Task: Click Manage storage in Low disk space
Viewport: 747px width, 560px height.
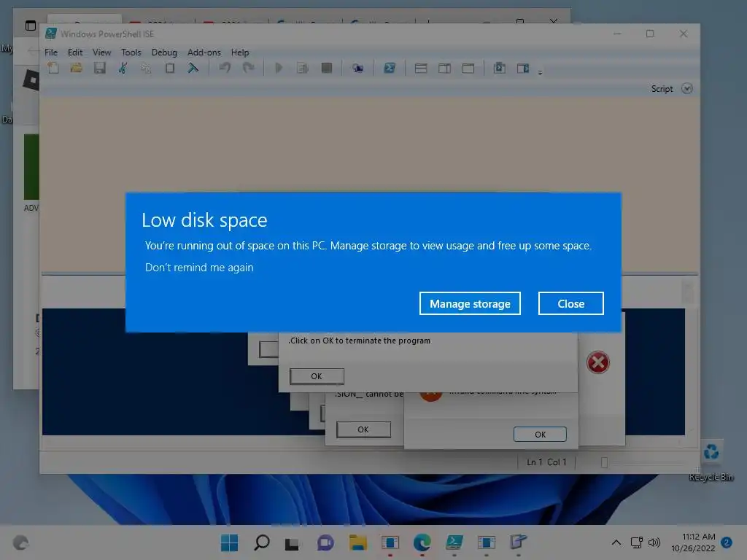Action: pos(470,303)
